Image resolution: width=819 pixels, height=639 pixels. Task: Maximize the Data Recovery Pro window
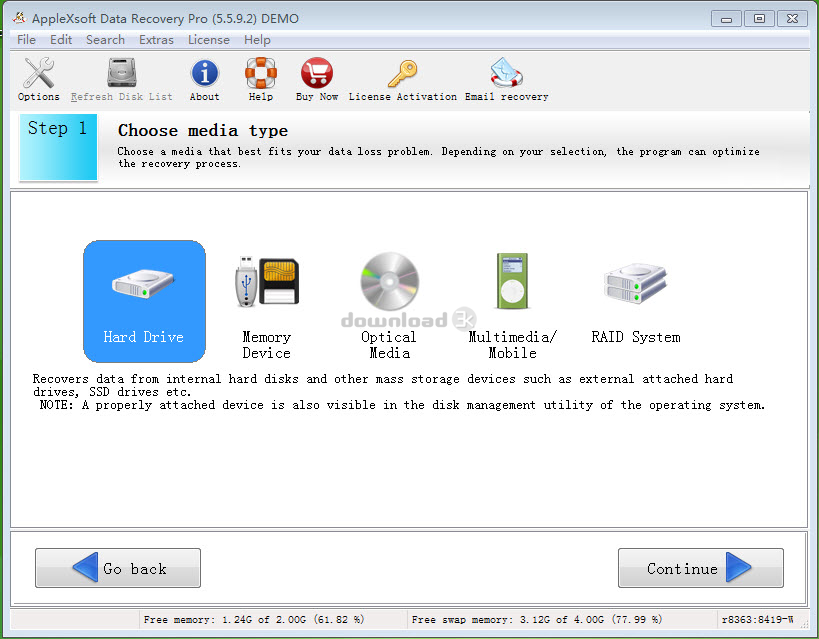point(759,19)
